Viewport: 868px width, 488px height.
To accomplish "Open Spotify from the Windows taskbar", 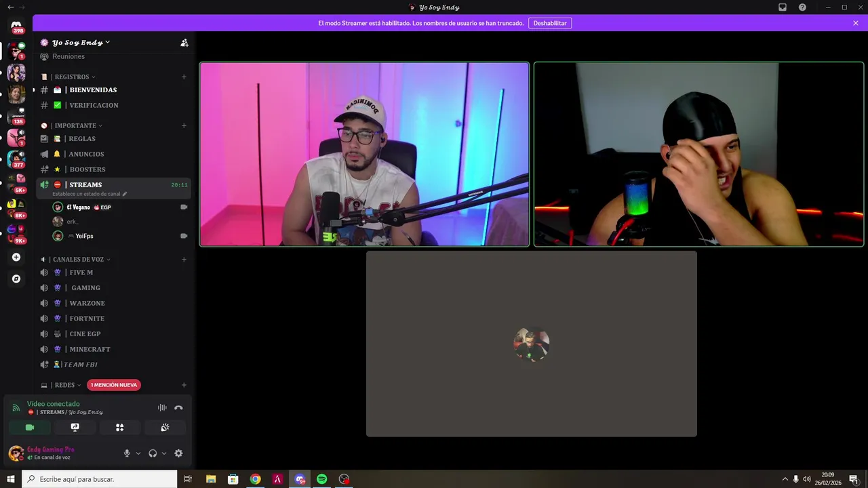I will pyautogui.click(x=322, y=479).
